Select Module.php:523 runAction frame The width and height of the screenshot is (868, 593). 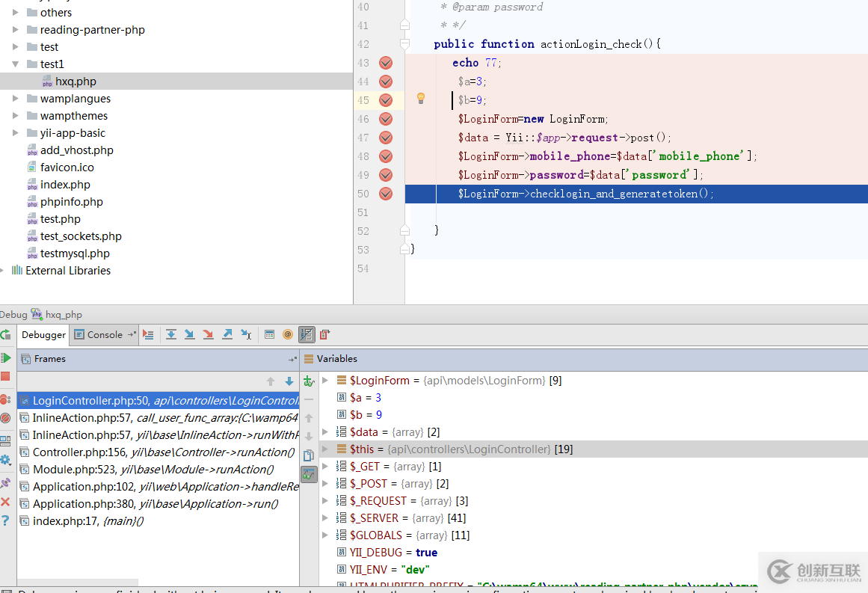[158, 469]
